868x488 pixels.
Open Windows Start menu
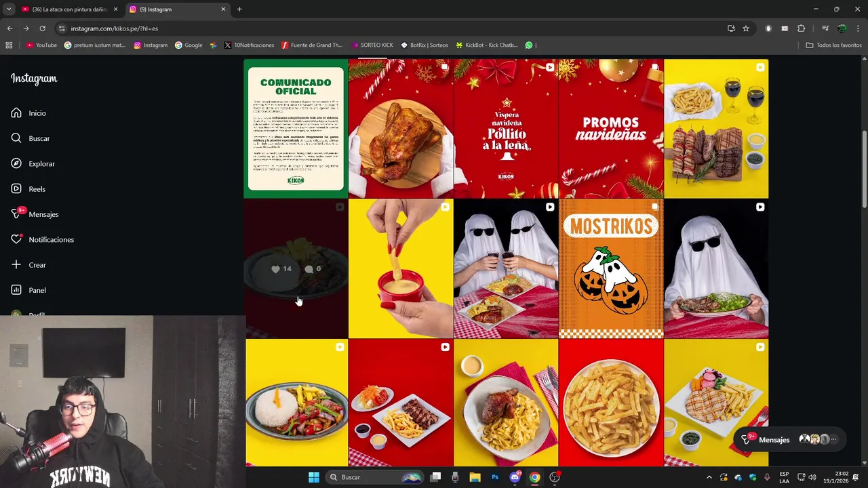coord(314,477)
